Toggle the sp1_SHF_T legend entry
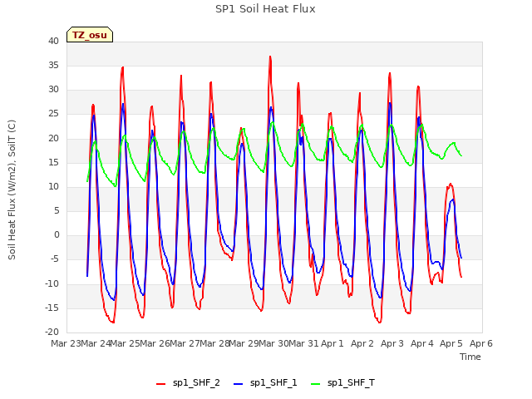Screen dimensions: 532x399 (343, 382)
